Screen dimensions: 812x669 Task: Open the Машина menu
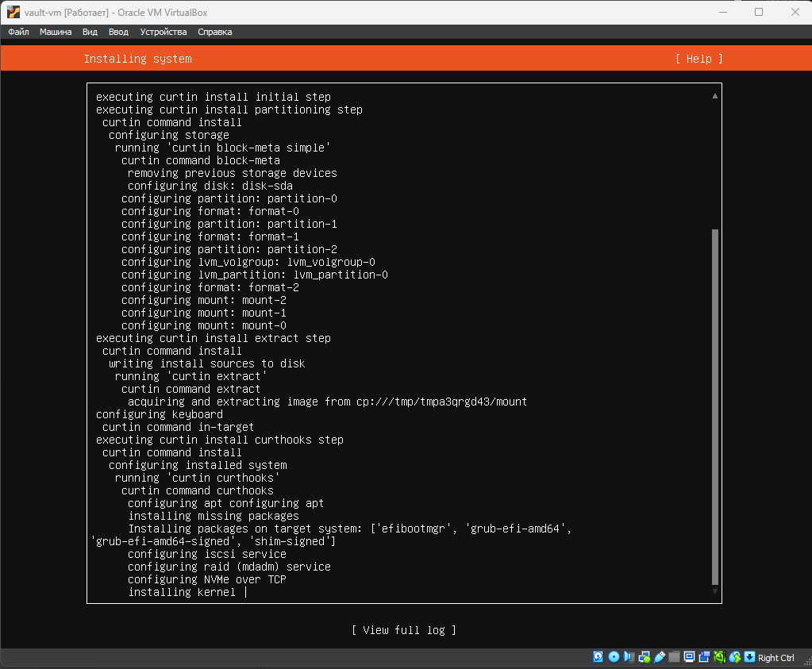56,32
